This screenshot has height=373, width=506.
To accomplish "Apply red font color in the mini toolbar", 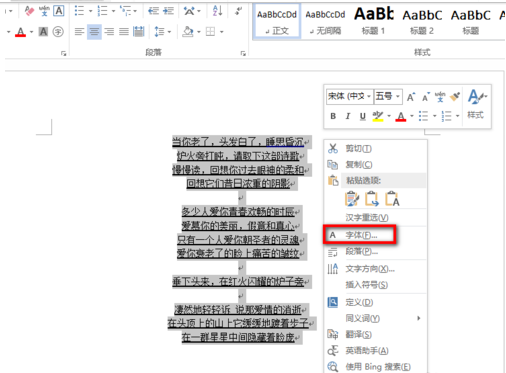I will tap(401, 116).
